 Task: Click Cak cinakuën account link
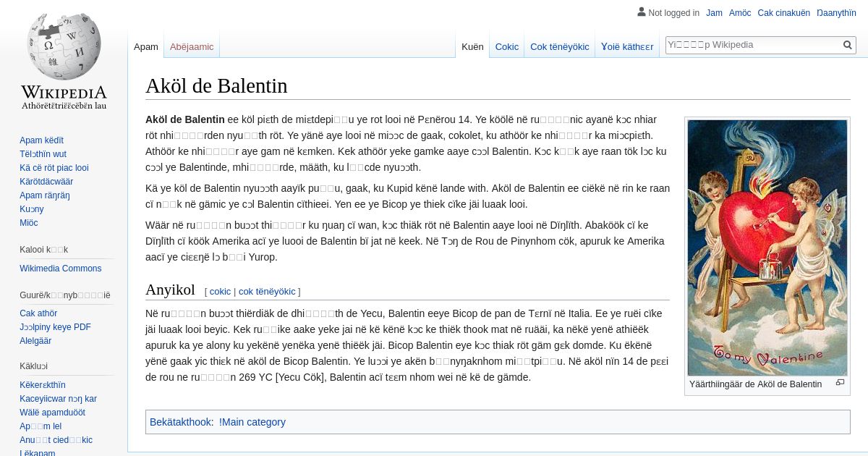point(783,13)
